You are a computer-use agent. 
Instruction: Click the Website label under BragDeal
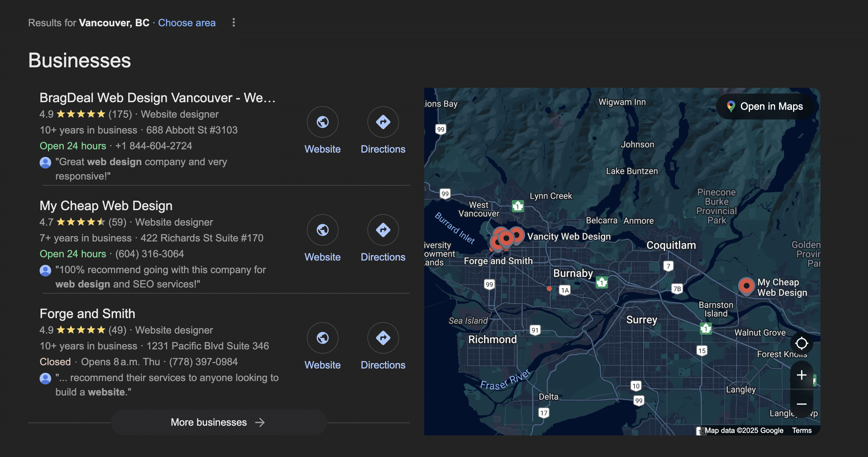click(x=323, y=149)
